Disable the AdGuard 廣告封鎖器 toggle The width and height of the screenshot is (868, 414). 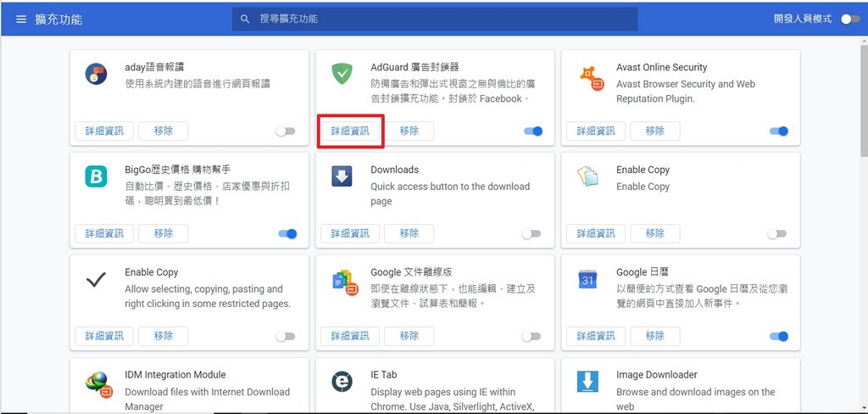(533, 131)
